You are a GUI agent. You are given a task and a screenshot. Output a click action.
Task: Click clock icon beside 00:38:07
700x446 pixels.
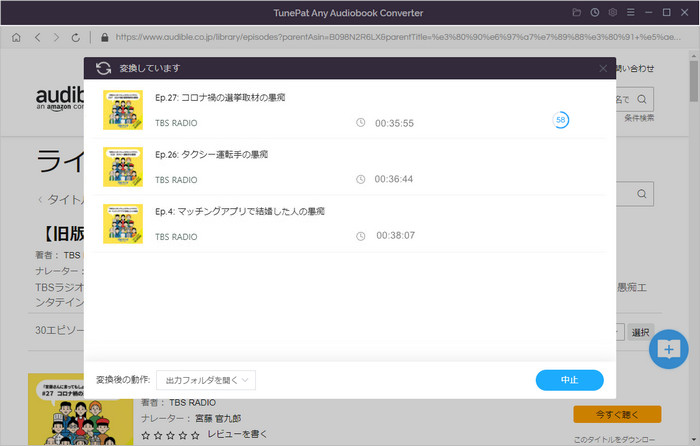coord(360,236)
